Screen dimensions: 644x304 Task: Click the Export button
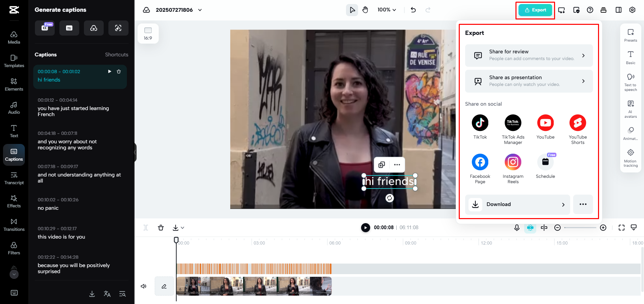pyautogui.click(x=535, y=10)
